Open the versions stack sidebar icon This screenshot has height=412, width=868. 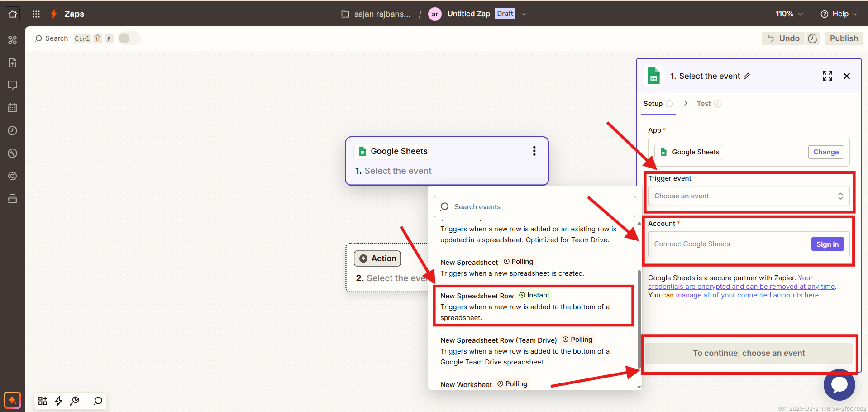[x=13, y=198]
